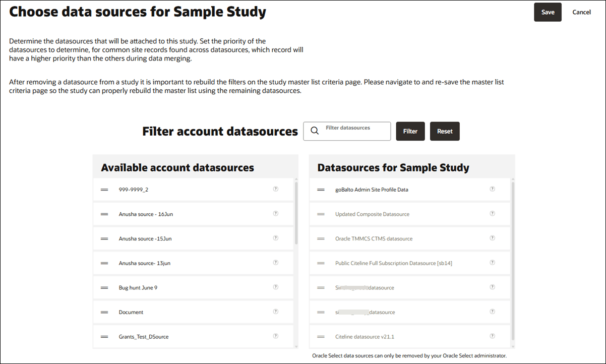606x364 pixels.
Task: Click the drag handle for Anusha source - 16Jun
Action: click(x=104, y=213)
